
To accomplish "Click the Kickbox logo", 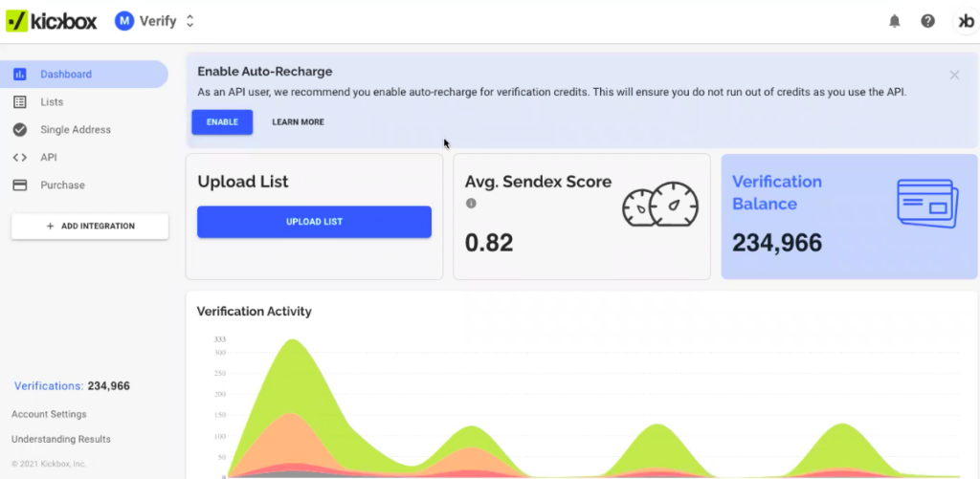I will click(52, 21).
